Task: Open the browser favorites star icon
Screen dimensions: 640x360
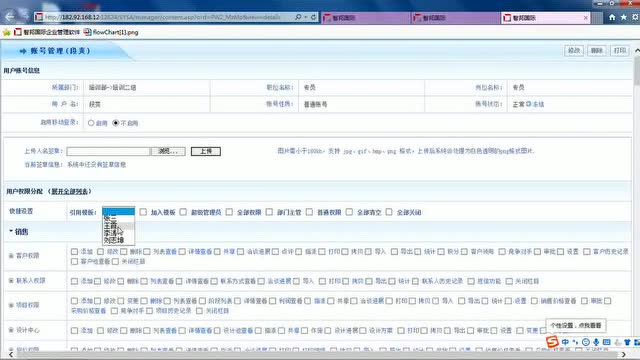Action: (x=624, y=17)
